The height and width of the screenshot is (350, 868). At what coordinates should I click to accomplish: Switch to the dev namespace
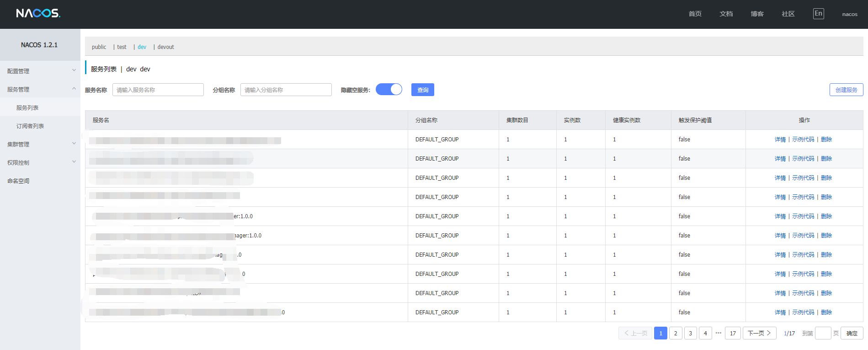tap(142, 47)
